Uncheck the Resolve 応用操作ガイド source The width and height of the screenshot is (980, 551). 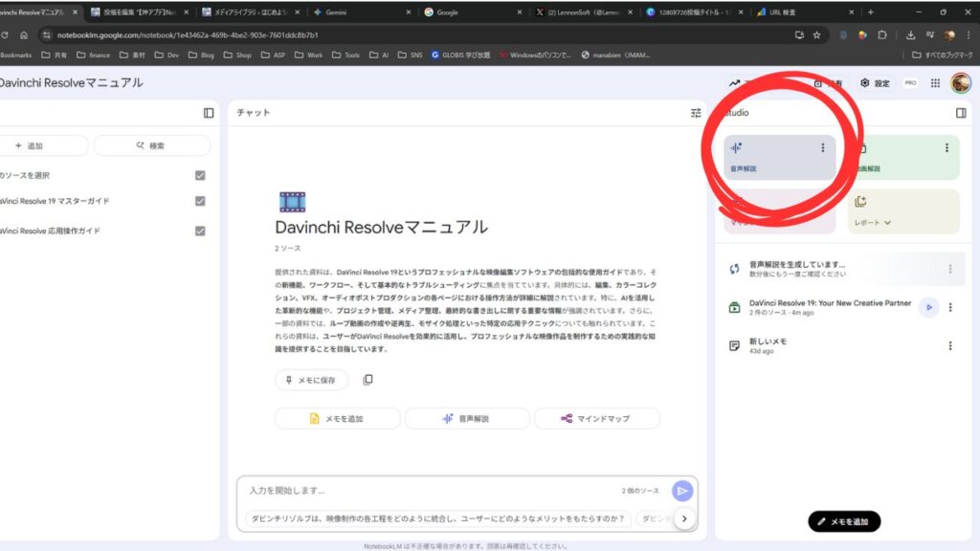pyautogui.click(x=200, y=231)
